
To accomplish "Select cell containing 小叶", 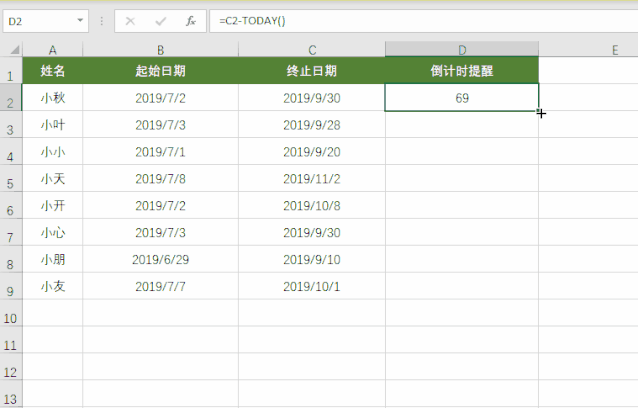I will coord(52,124).
